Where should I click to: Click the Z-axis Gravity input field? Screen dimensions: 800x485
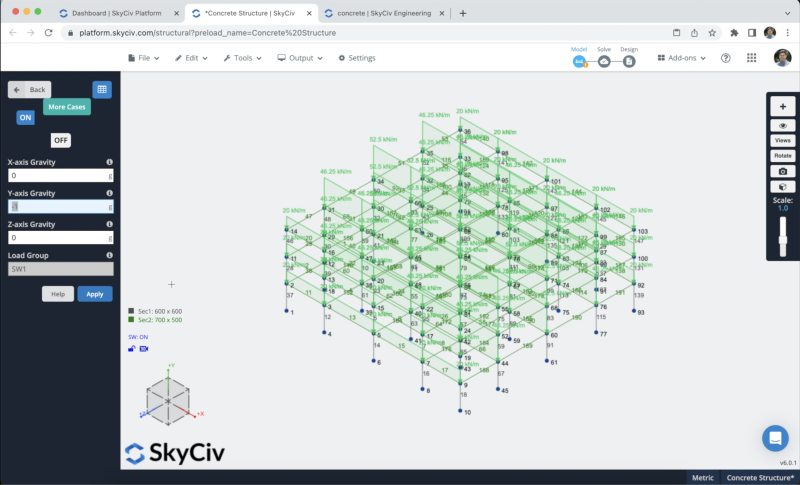61,238
